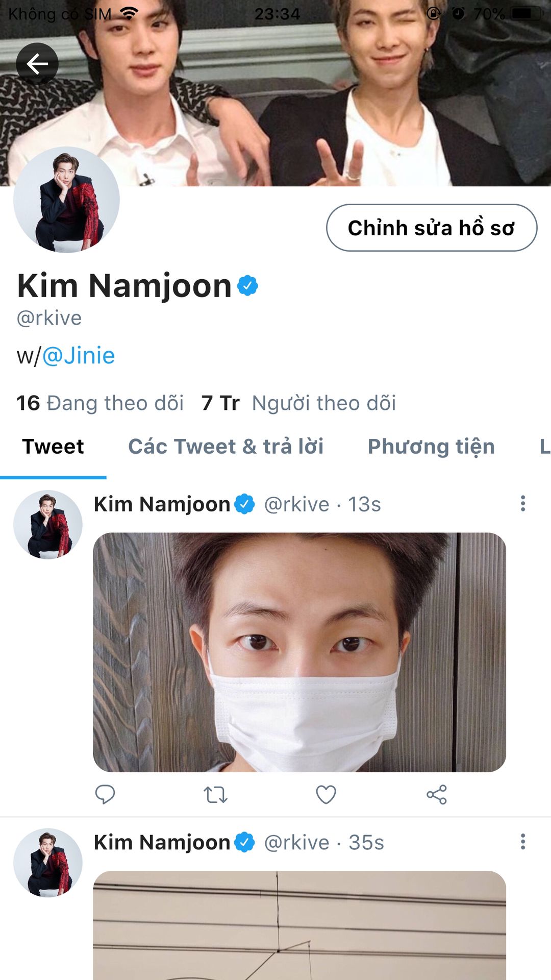Select the Tweet tab
This screenshot has width=551, height=980.
tap(53, 447)
